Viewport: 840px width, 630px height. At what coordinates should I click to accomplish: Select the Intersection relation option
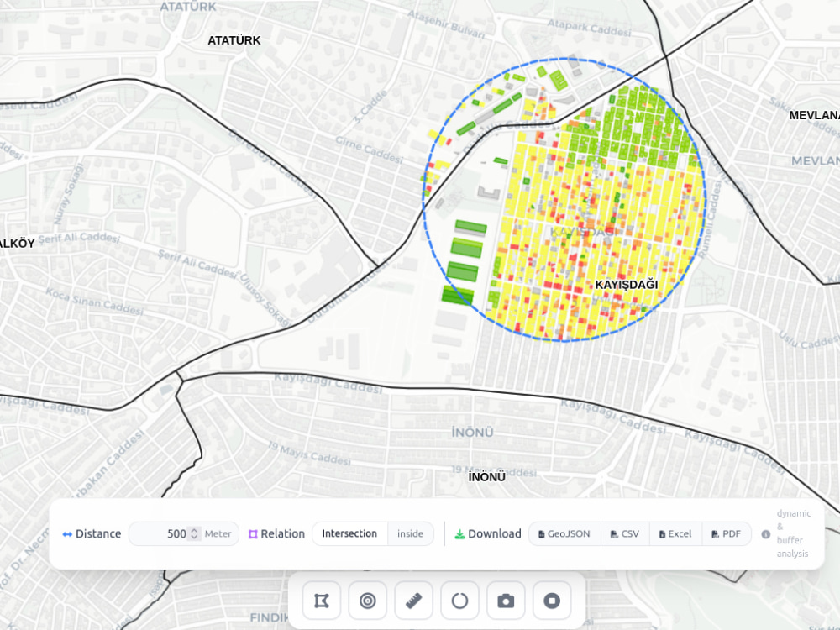349,533
